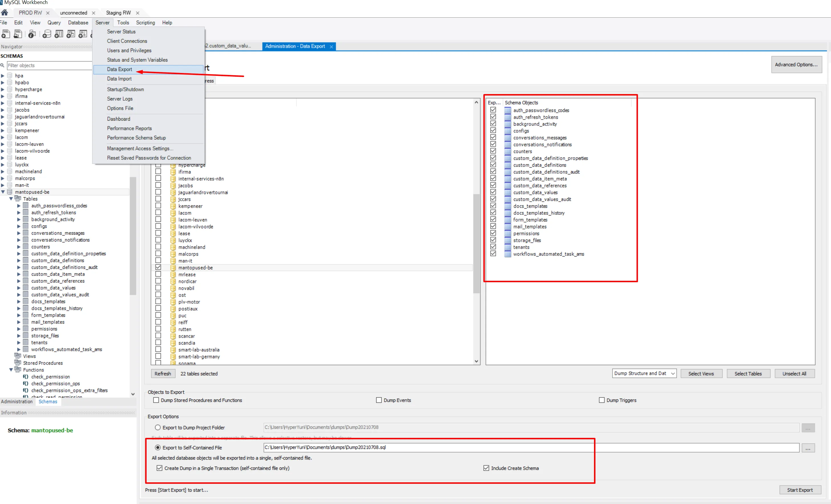Open the Workbench home screen icon
831x504 pixels.
click(x=4, y=13)
